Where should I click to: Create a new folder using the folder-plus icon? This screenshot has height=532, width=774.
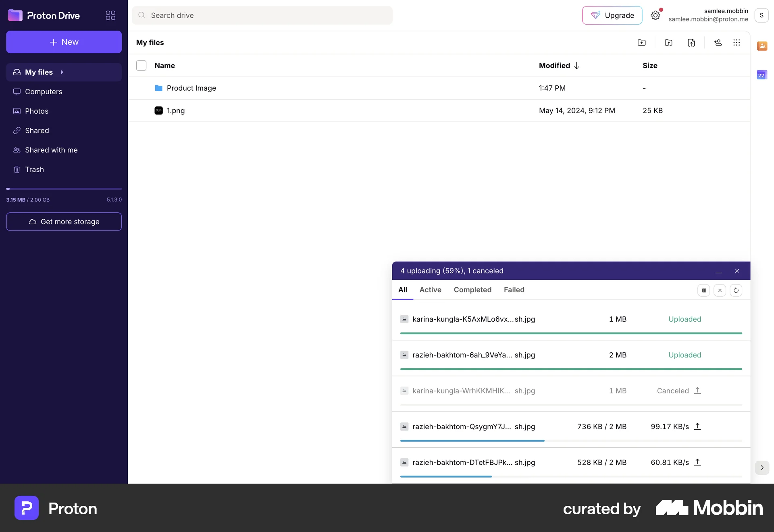[x=642, y=43]
